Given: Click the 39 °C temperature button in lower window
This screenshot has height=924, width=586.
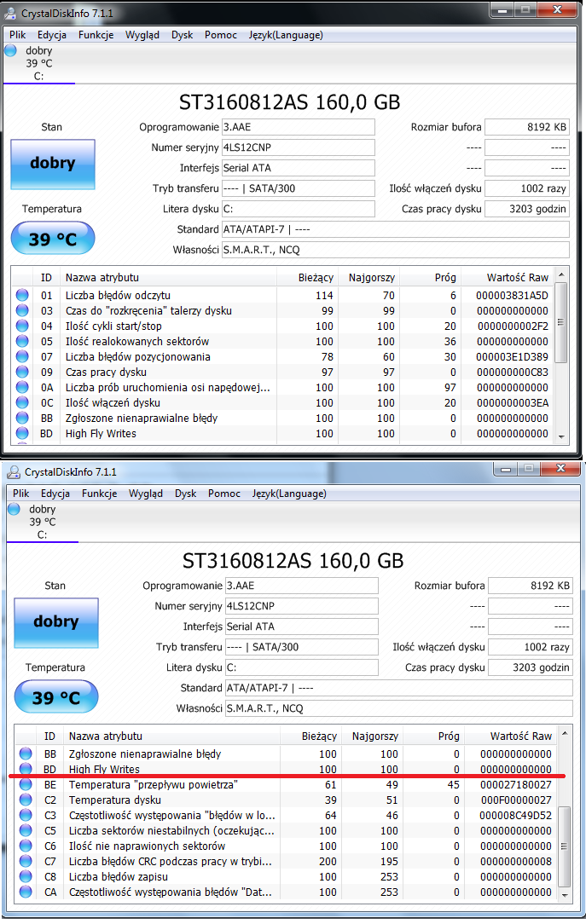Looking at the screenshot, I should pos(56,696).
